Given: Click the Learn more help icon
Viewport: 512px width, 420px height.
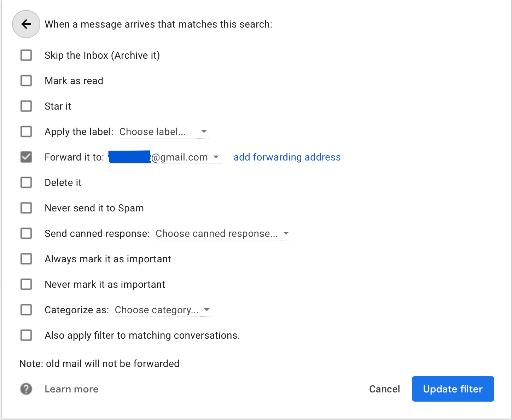Looking at the screenshot, I should coord(26,389).
